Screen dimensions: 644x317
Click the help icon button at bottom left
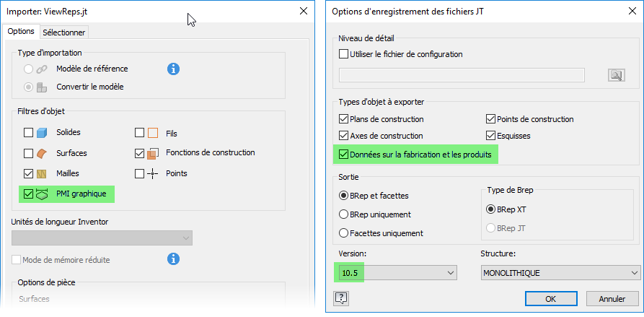[342, 298]
